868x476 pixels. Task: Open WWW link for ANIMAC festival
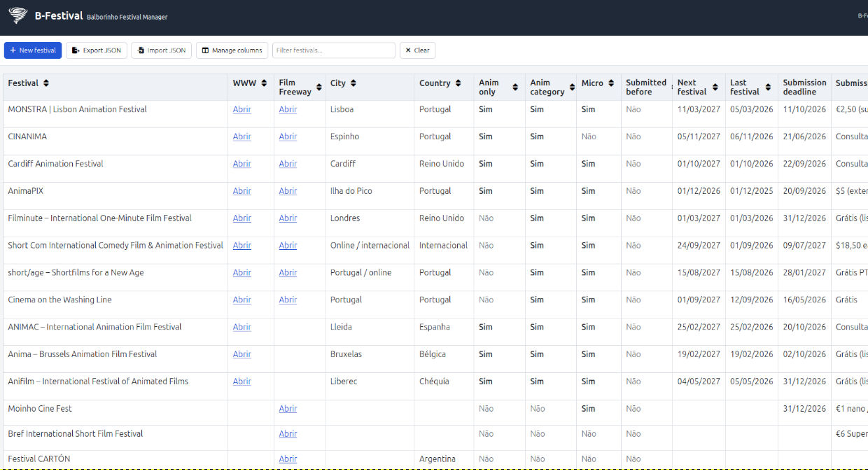tap(242, 327)
